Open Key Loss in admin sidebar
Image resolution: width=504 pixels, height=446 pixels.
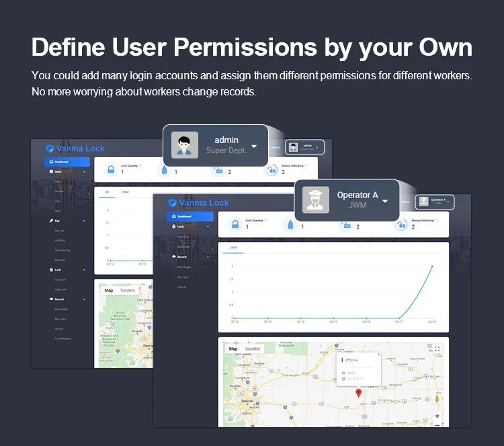60,319
